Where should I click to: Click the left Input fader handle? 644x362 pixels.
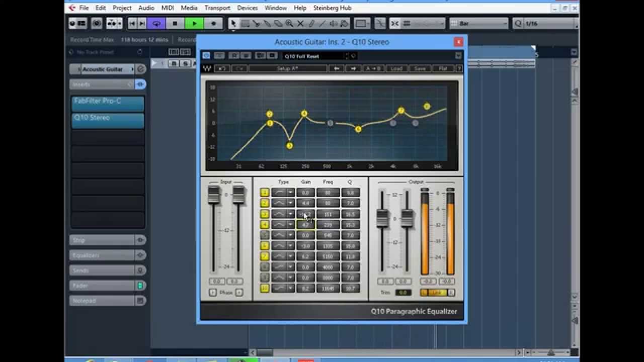(214, 196)
